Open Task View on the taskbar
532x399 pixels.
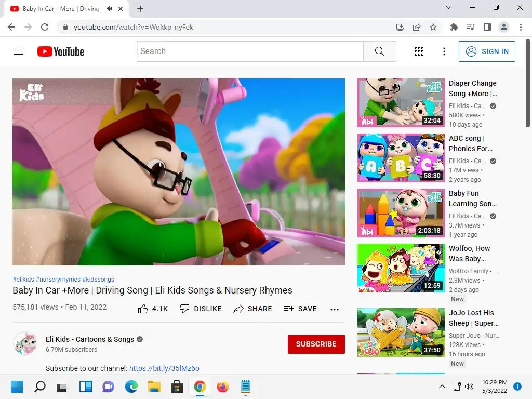(62, 387)
